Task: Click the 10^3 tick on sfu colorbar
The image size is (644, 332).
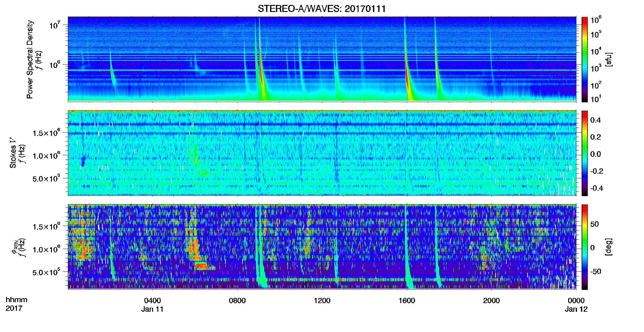Action: click(596, 68)
